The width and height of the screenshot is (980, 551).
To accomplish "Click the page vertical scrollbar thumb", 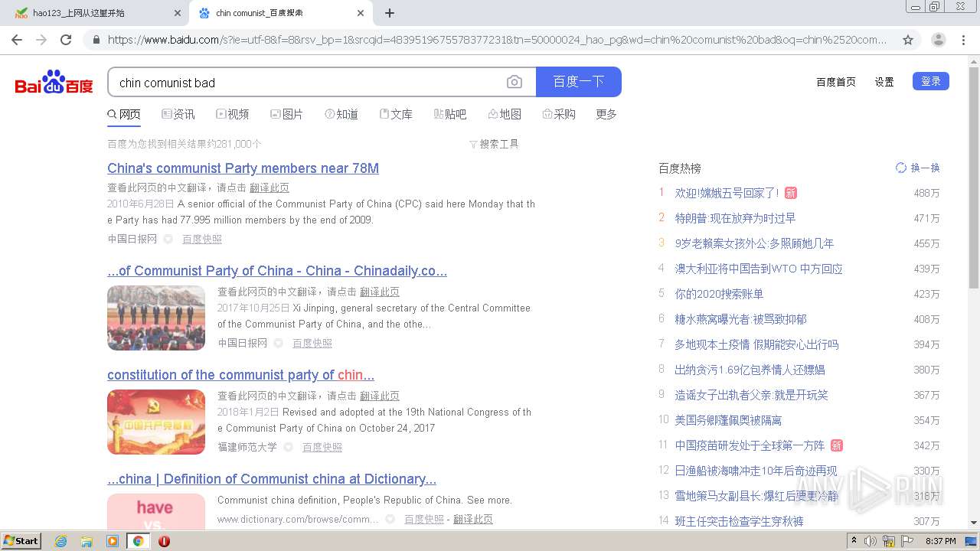I will 974,179.
